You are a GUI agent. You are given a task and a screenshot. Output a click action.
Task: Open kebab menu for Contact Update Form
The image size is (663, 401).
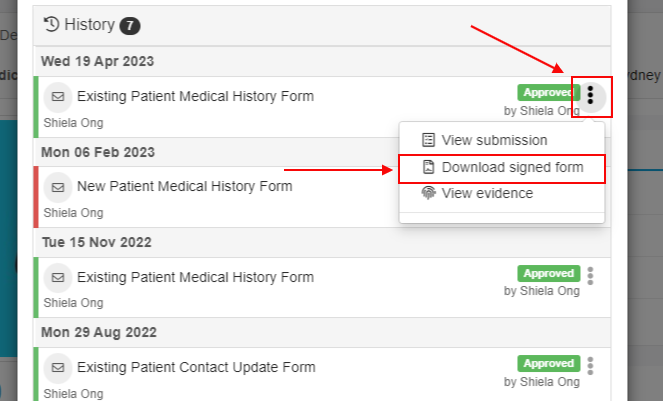point(590,366)
